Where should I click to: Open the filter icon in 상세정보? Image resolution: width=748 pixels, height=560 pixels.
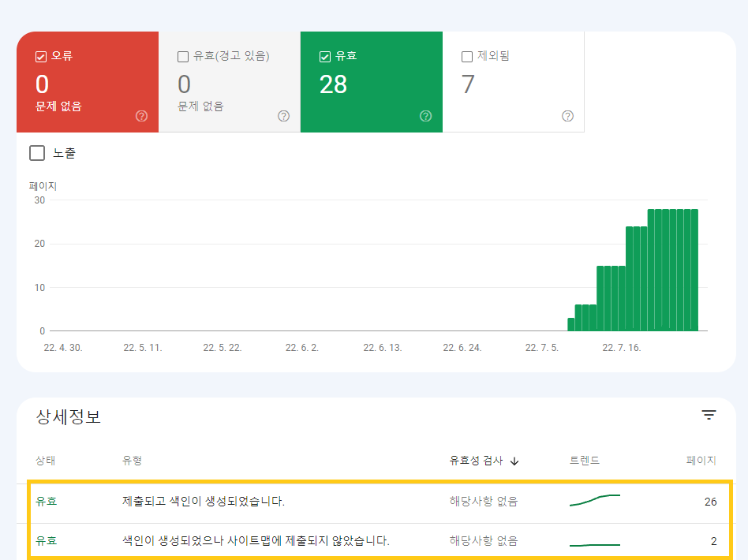(709, 415)
